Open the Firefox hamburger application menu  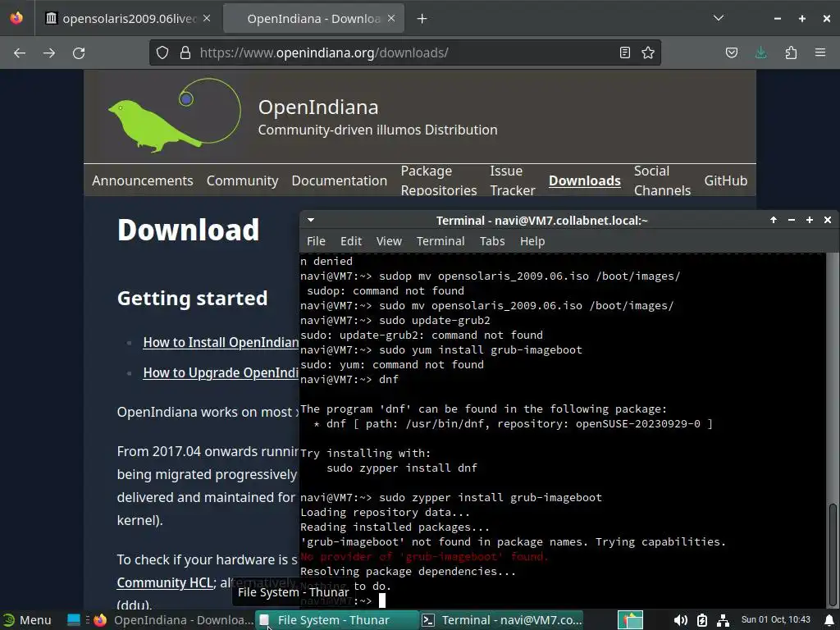[820, 52]
